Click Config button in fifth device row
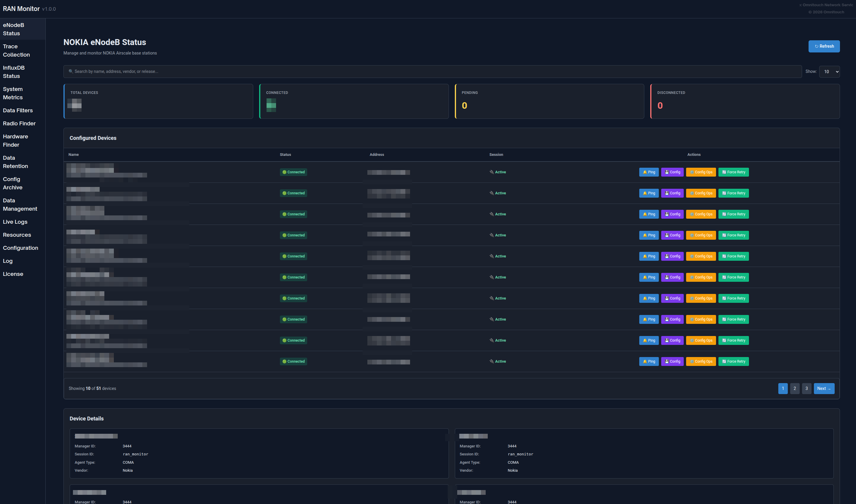856x504 pixels. (672, 256)
